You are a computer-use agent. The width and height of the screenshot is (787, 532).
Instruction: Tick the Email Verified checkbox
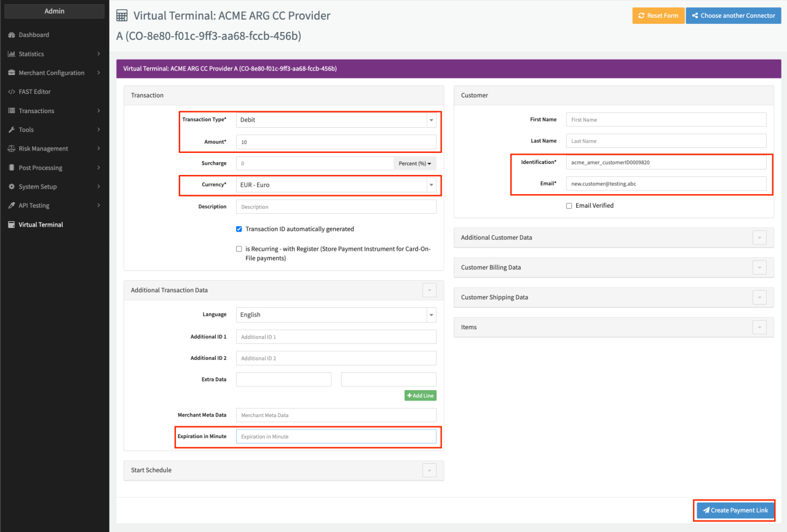click(x=569, y=206)
